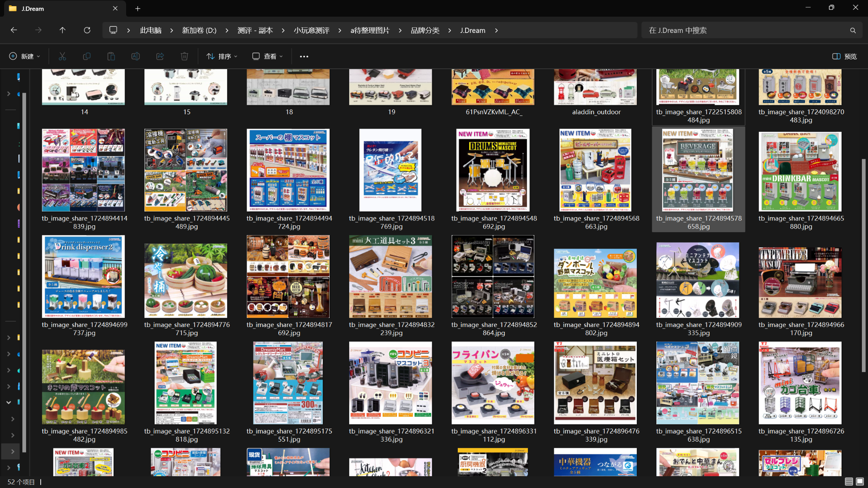The height and width of the screenshot is (488, 868).
Task: Click the Rename icon
Action: tap(136, 57)
